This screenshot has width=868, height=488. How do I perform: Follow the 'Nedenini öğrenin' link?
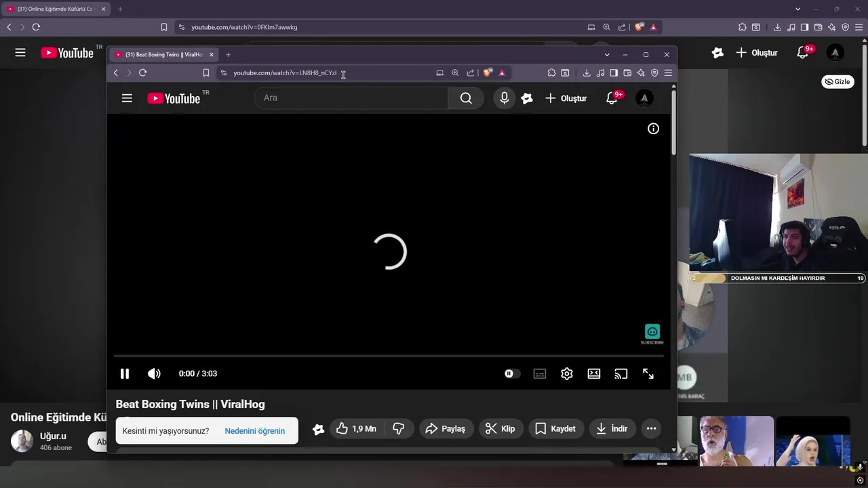[255, 431]
